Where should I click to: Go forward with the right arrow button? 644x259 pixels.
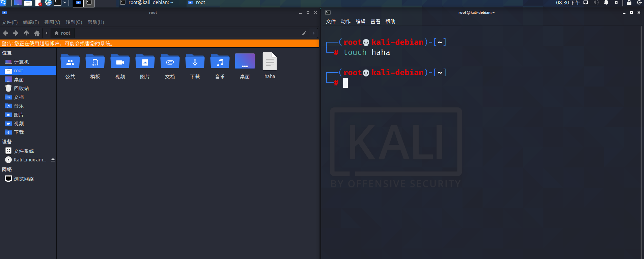16,33
